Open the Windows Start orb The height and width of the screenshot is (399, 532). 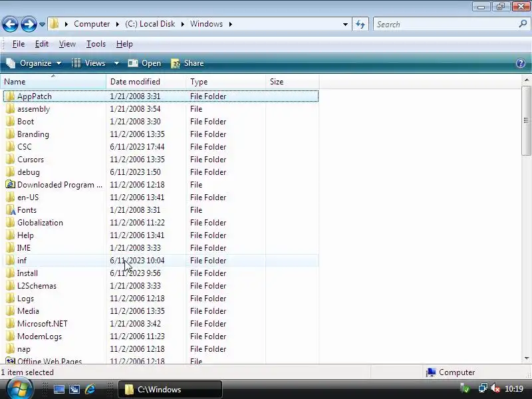(x=20, y=389)
